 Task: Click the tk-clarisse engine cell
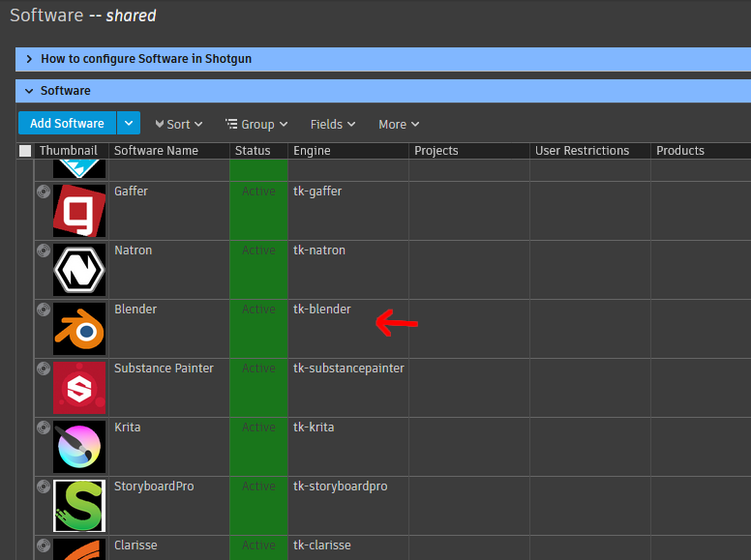[348, 548]
